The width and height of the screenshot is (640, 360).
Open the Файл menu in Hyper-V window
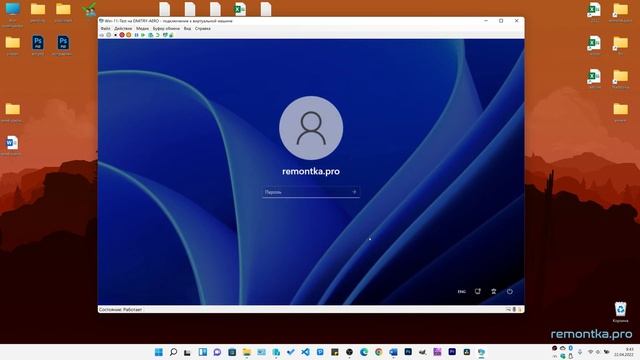(105, 29)
